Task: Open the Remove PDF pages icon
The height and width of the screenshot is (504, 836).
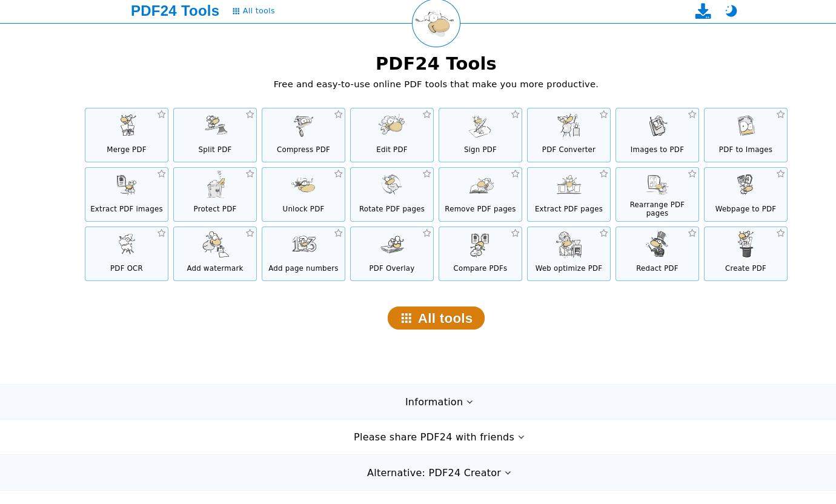Action: (x=480, y=185)
